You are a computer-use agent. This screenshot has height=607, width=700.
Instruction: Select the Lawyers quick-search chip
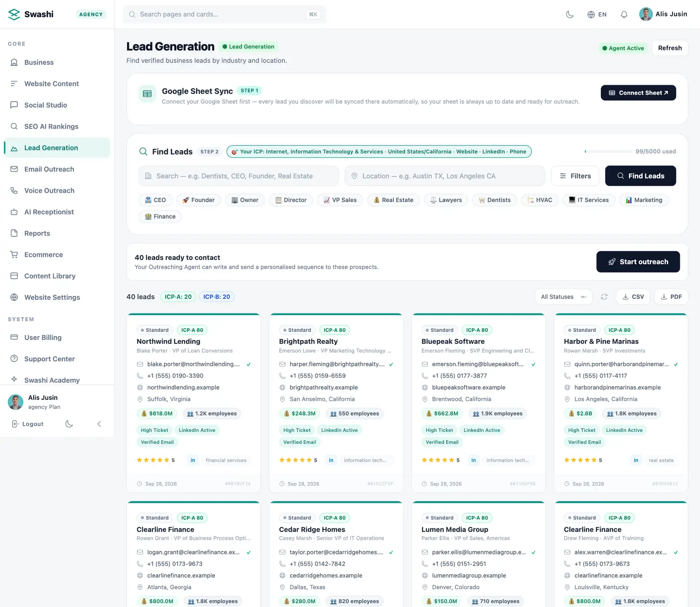coord(446,200)
